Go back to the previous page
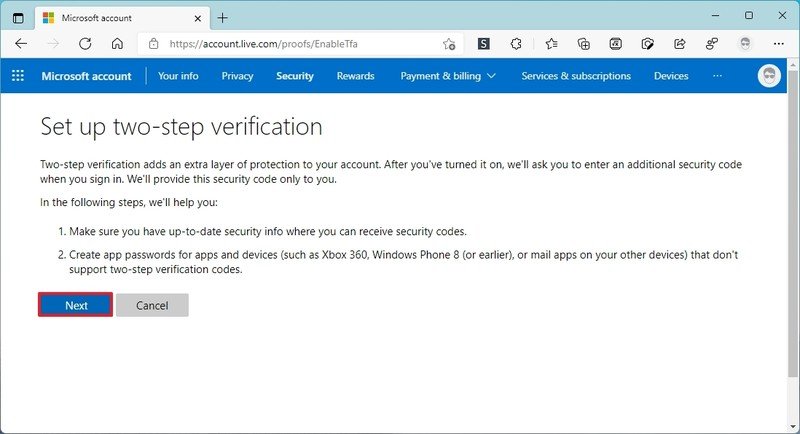The image size is (800, 434). tap(21, 44)
